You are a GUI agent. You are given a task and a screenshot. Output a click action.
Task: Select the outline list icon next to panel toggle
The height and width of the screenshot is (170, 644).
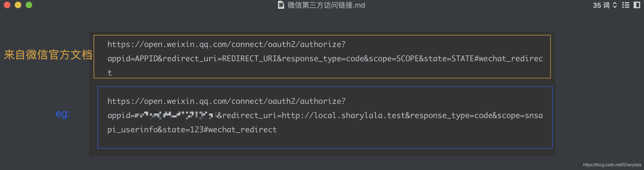(626, 5)
